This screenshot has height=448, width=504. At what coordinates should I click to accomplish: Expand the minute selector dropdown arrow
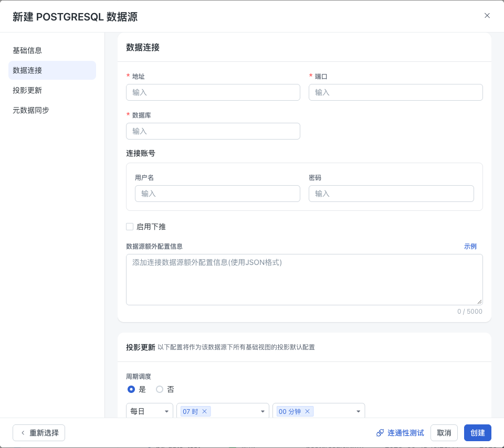(x=359, y=411)
